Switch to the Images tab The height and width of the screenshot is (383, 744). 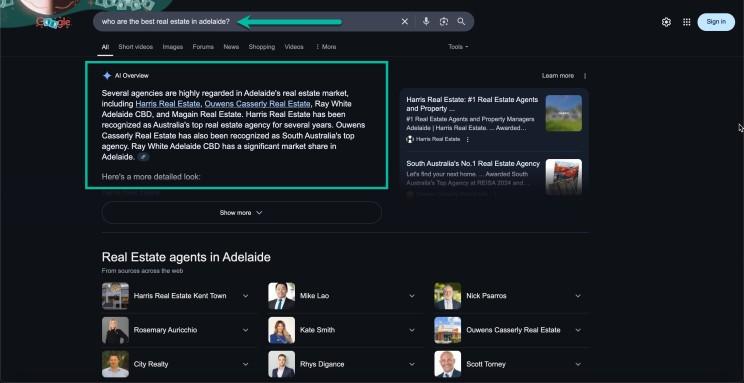tap(173, 47)
